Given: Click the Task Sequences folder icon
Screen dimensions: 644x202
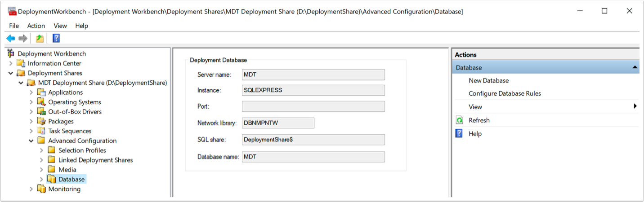Looking at the screenshot, I should click(41, 131).
